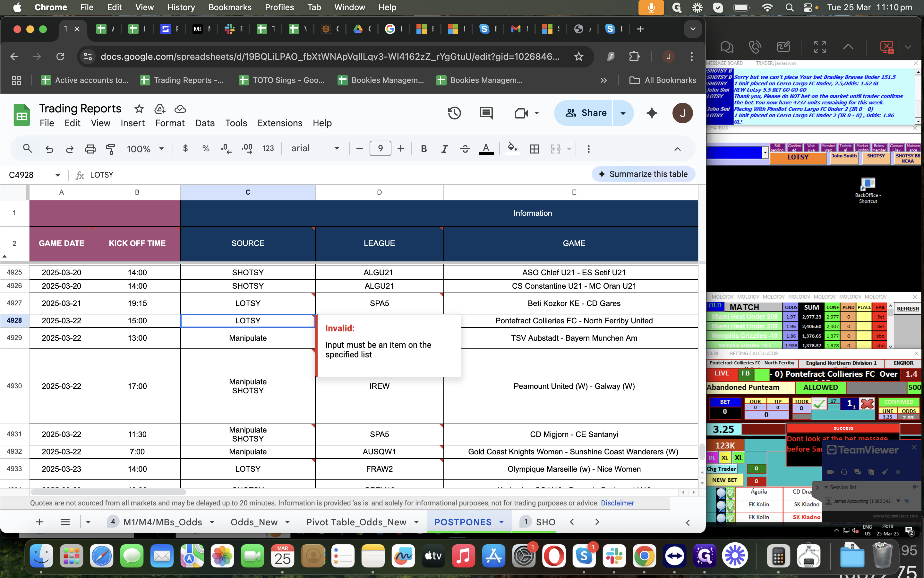924x578 pixels.
Task: Add a new sheet
Action: [39, 522]
